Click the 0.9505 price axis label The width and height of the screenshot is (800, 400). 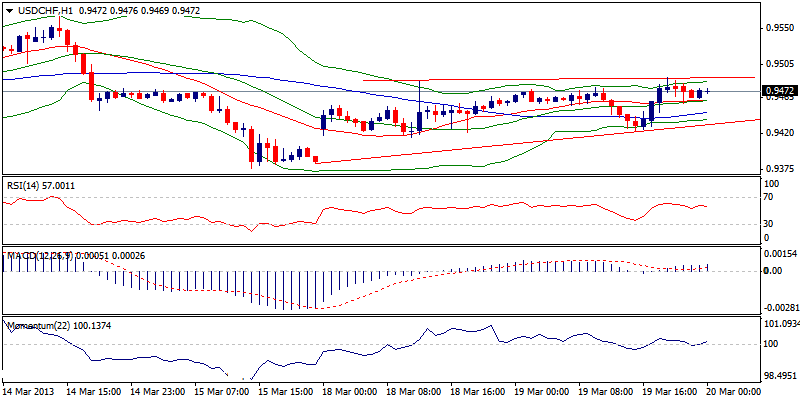[x=778, y=63]
